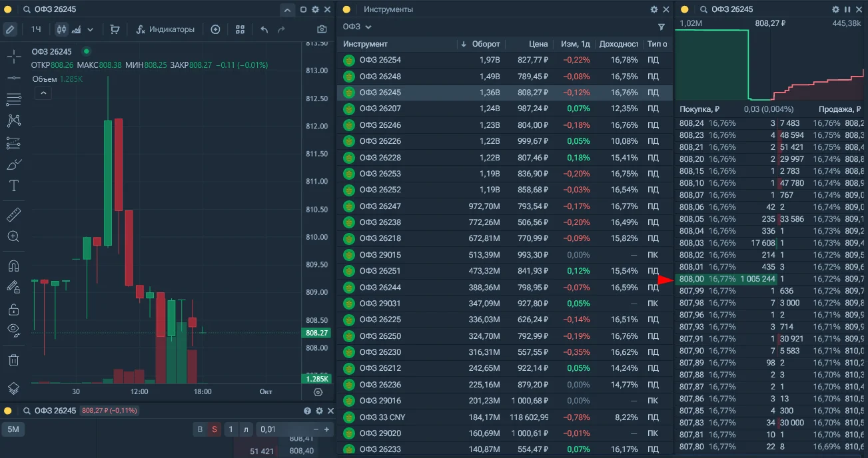Toggle visibility of all drawings

click(13, 329)
